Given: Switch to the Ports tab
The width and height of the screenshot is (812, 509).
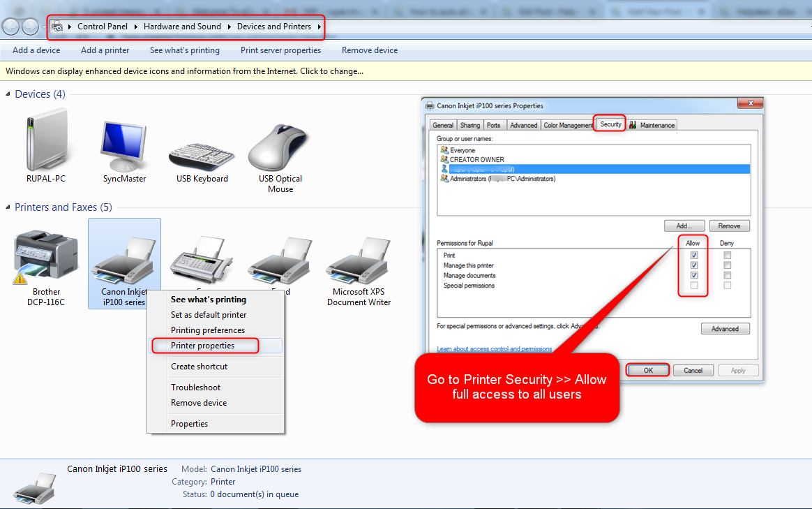Looking at the screenshot, I should [493, 125].
